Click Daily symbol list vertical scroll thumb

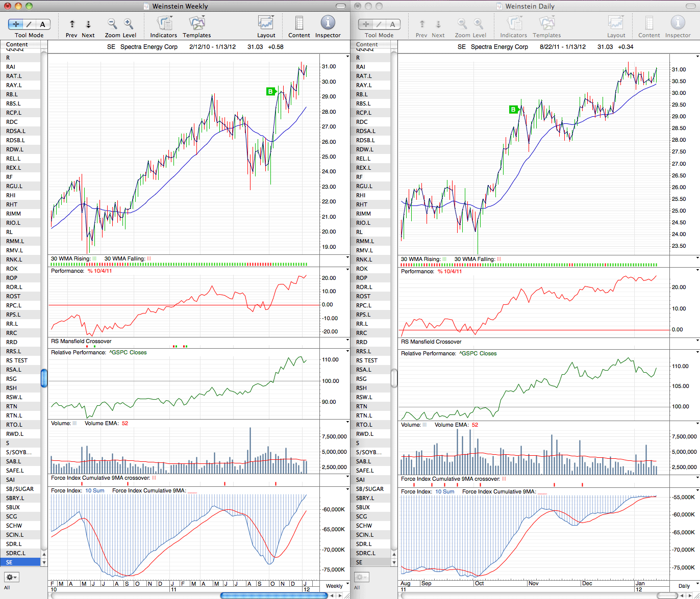click(394, 378)
